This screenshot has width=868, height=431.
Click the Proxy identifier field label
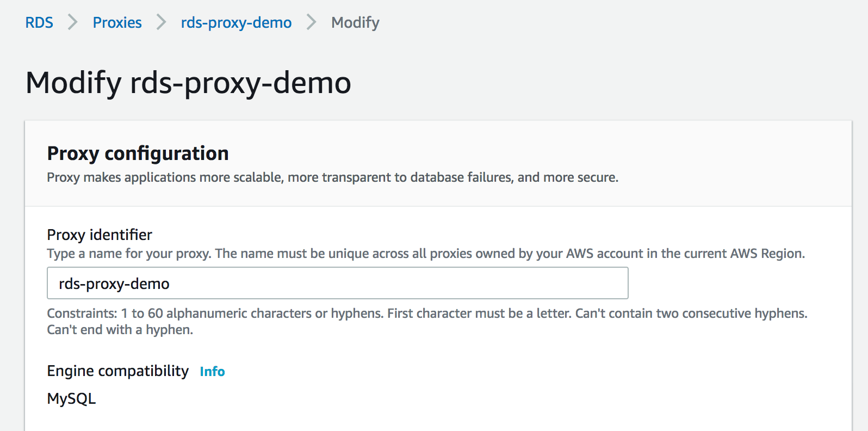(100, 235)
